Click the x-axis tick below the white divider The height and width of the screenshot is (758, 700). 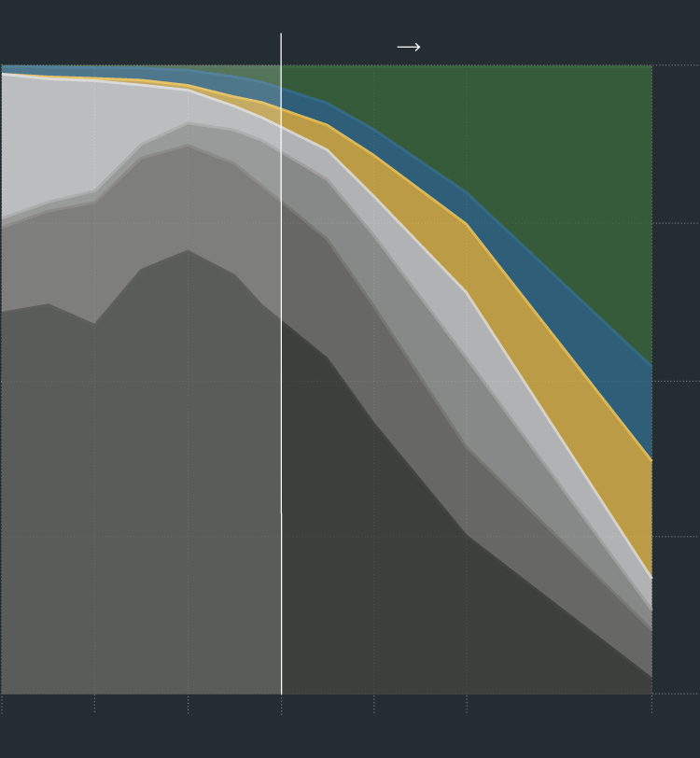(281, 704)
